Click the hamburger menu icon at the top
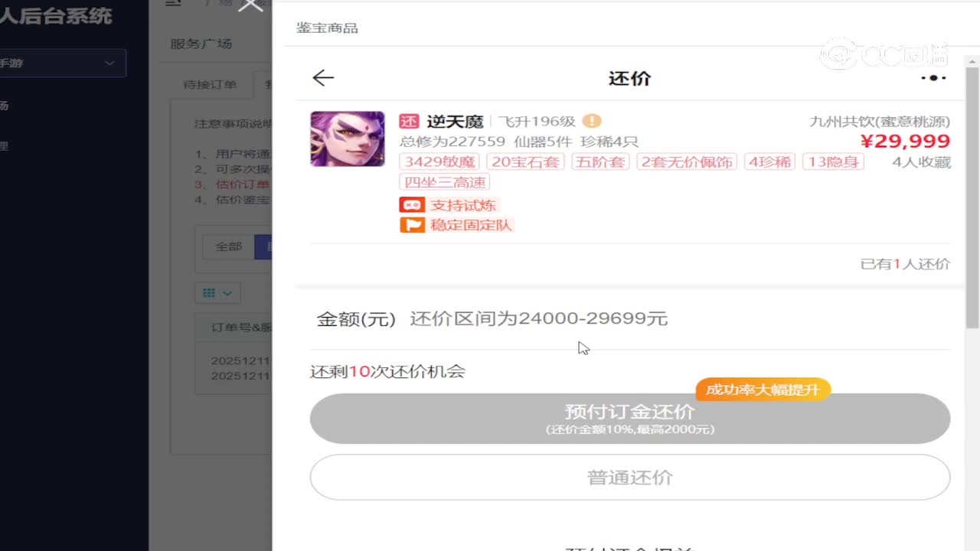Screen dimensions: 980x551 pyautogui.click(x=173, y=3)
